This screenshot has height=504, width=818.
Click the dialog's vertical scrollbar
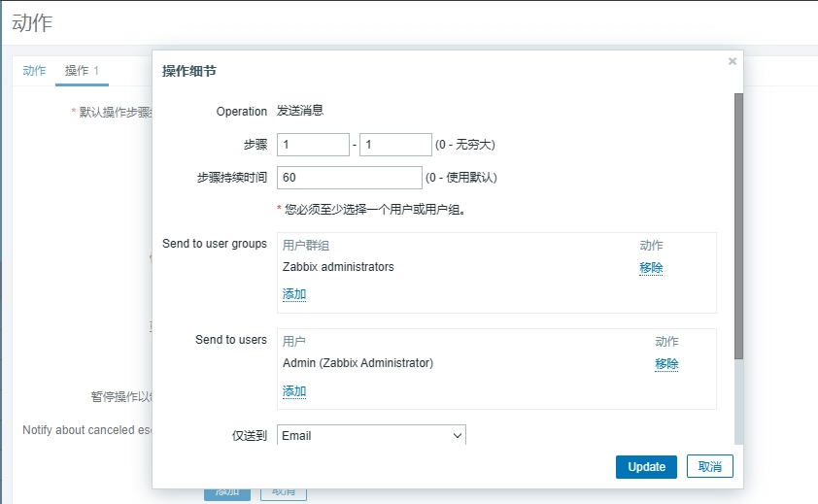[x=738, y=223]
